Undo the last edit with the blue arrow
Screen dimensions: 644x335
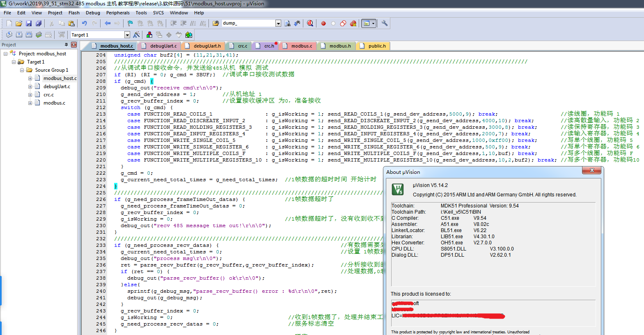pyautogui.click(x=84, y=23)
